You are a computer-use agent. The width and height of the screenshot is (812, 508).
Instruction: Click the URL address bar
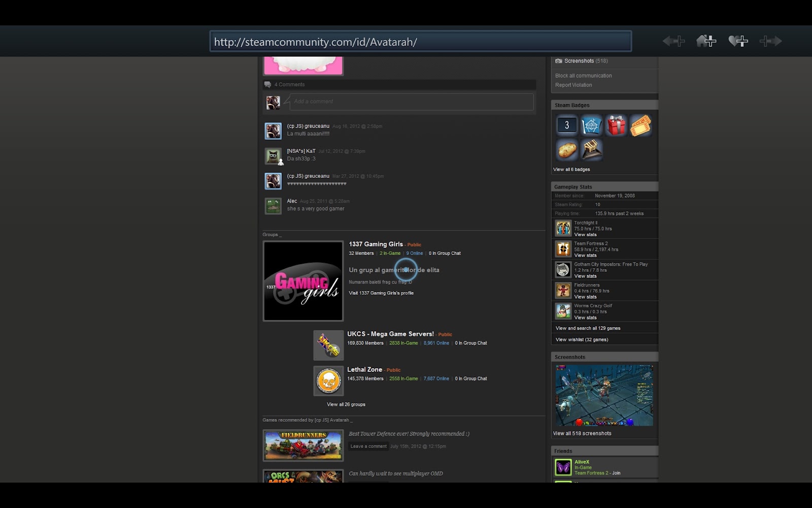pos(421,41)
